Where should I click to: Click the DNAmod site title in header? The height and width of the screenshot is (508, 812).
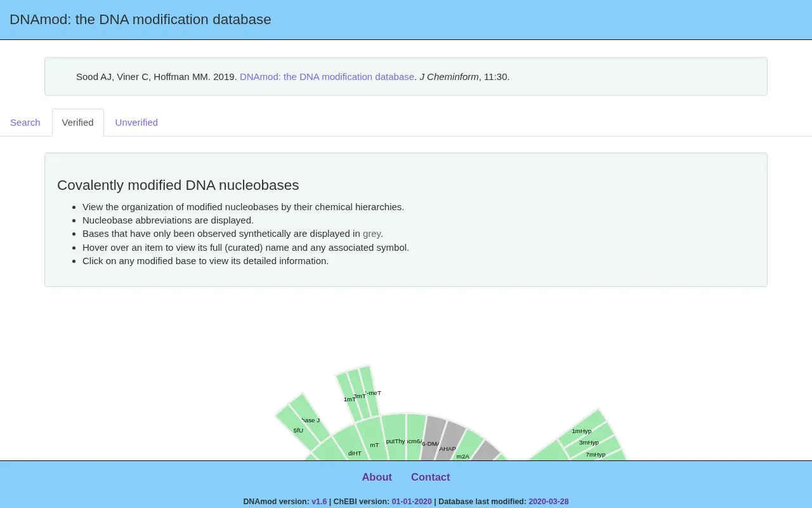[x=140, y=20]
